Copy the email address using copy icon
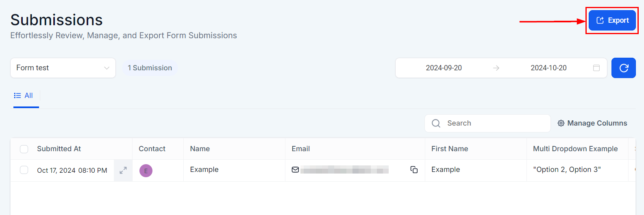Image resolution: width=644 pixels, height=215 pixels. [414, 170]
